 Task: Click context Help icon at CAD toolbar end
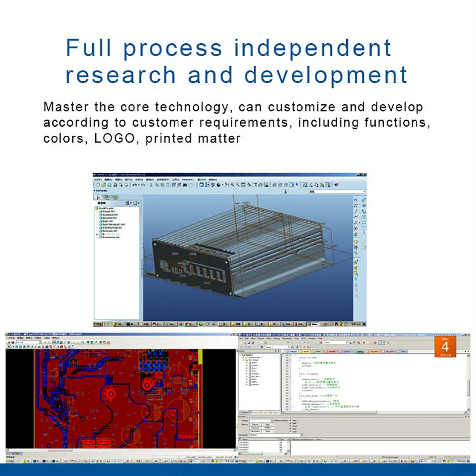click(336, 185)
